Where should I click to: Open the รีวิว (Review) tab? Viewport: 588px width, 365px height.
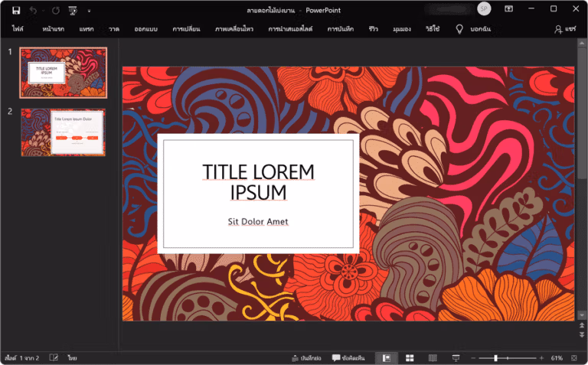point(373,29)
